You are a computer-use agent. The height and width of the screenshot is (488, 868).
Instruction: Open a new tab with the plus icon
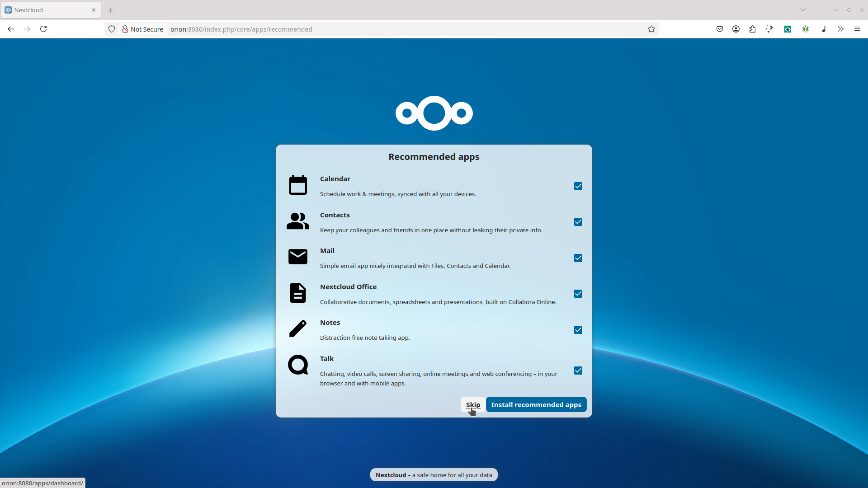[x=111, y=10]
